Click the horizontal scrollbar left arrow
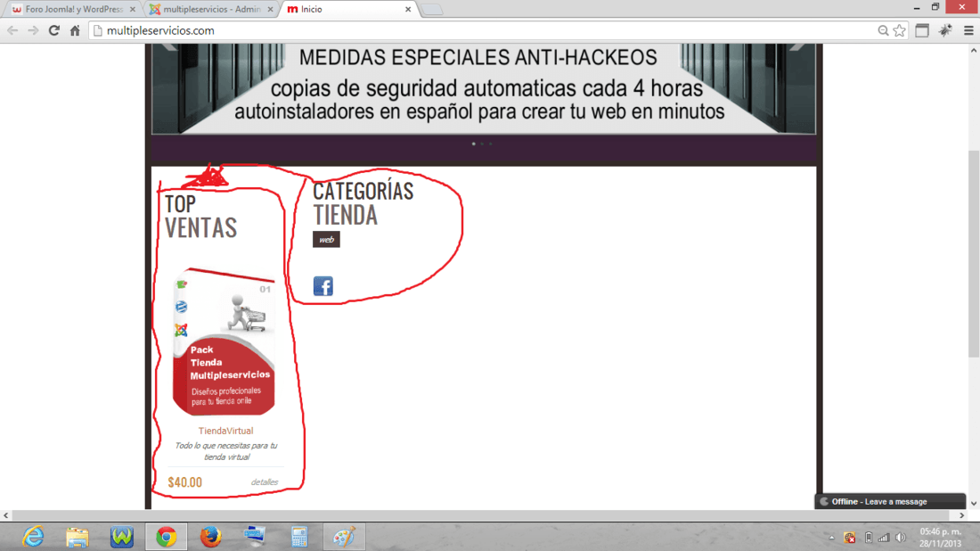980x551 pixels. (x=5, y=515)
